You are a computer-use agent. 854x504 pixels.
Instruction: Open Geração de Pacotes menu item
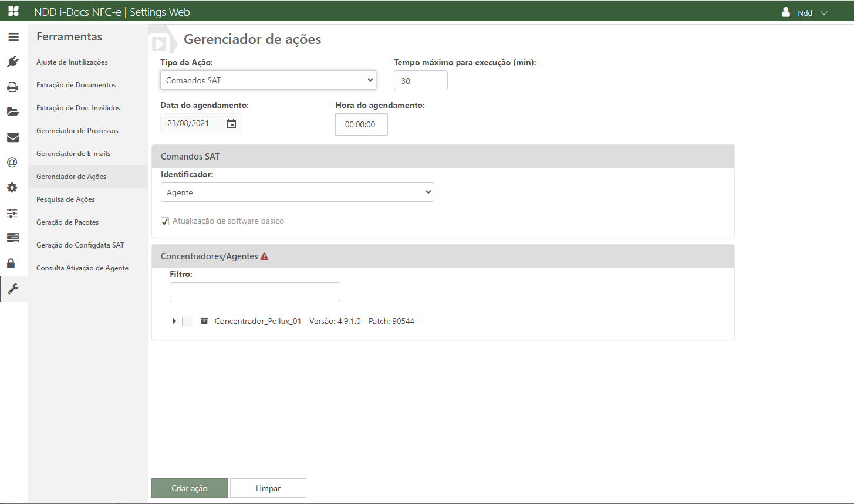(67, 222)
